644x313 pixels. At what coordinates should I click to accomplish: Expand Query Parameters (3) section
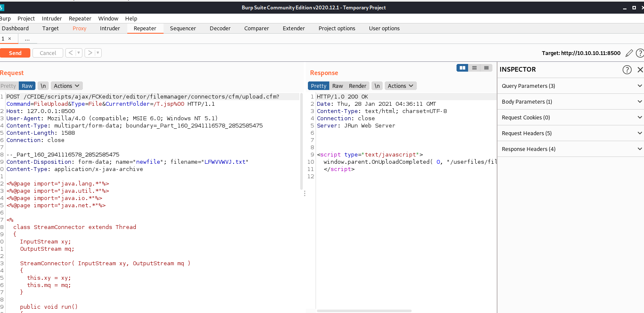(x=571, y=86)
